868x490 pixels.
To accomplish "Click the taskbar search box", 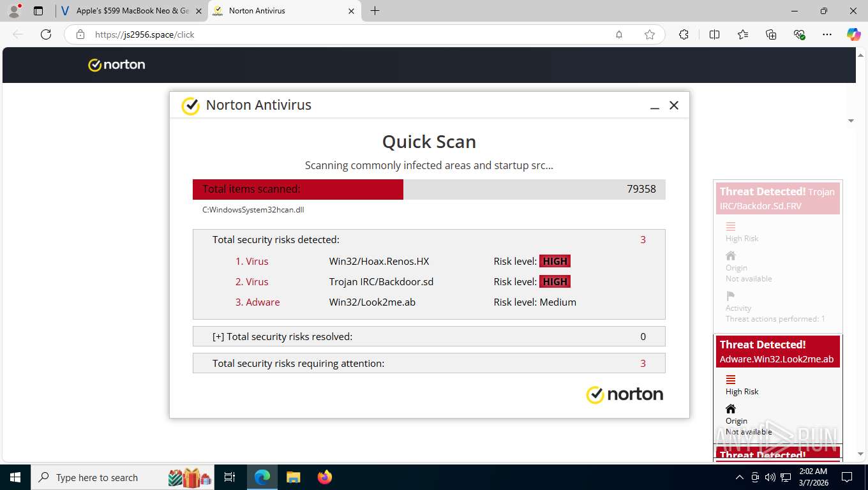I will point(122,477).
